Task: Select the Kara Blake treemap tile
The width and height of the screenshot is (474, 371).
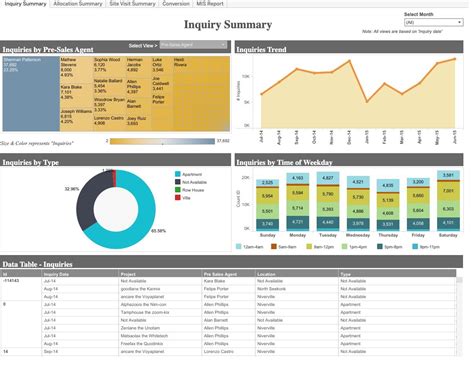Action: (x=76, y=95)
